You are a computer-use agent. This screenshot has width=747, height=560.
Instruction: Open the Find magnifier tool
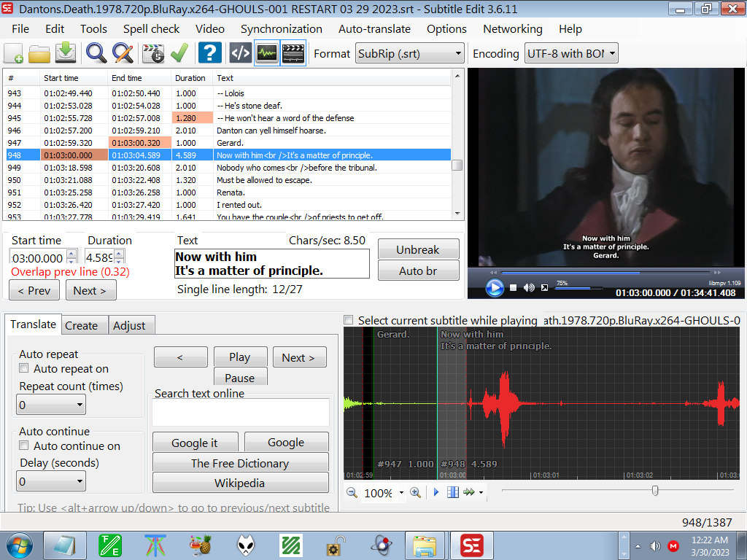point(96,52)
